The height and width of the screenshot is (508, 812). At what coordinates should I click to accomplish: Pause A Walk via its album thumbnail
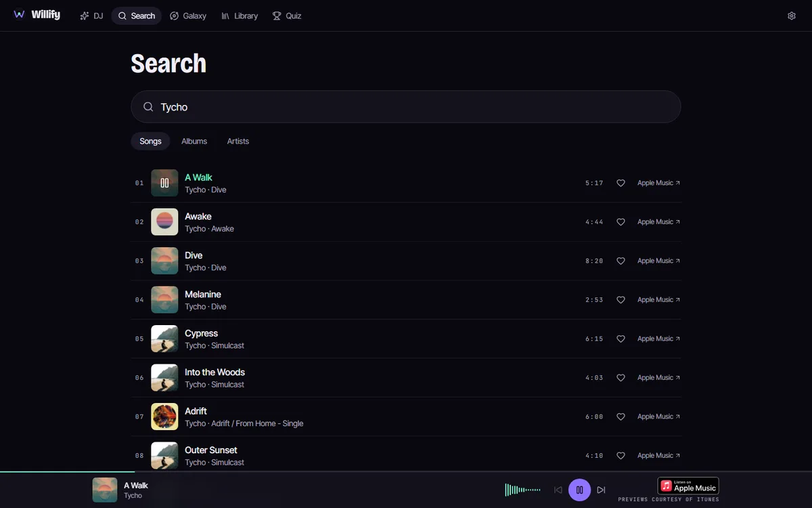(164, 183)
